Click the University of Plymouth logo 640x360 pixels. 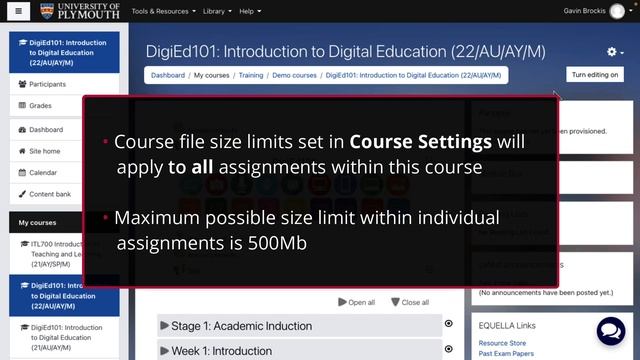[80, 11]
